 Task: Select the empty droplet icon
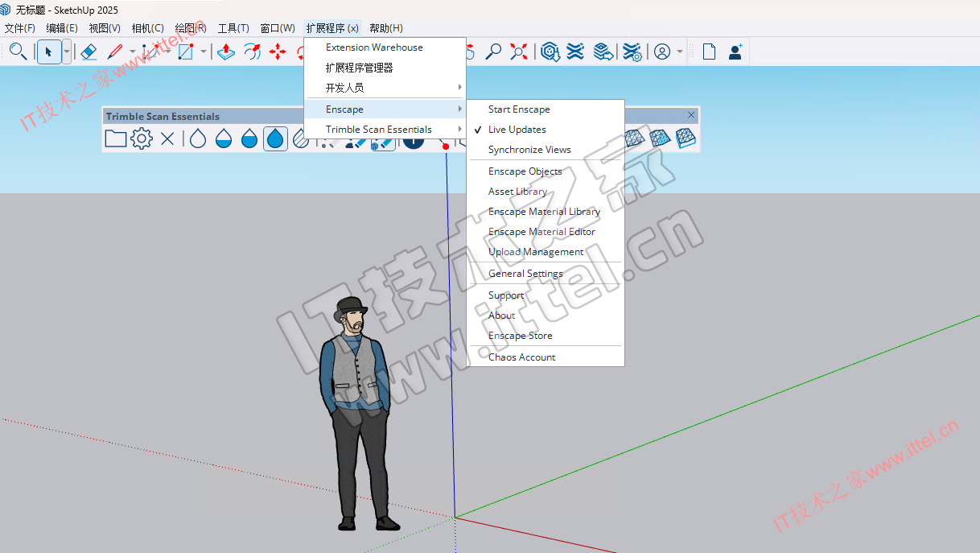198,138
